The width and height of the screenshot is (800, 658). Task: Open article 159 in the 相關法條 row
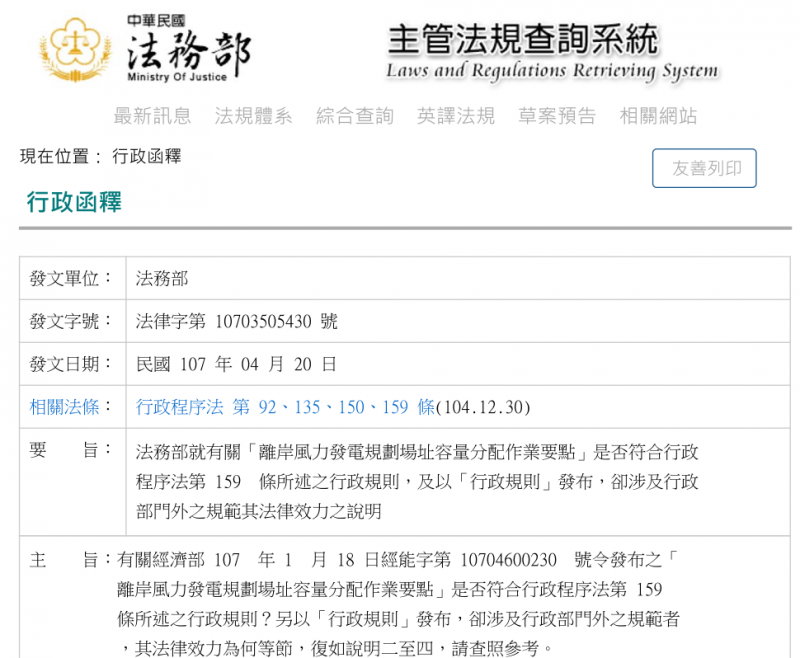(396, 407)
